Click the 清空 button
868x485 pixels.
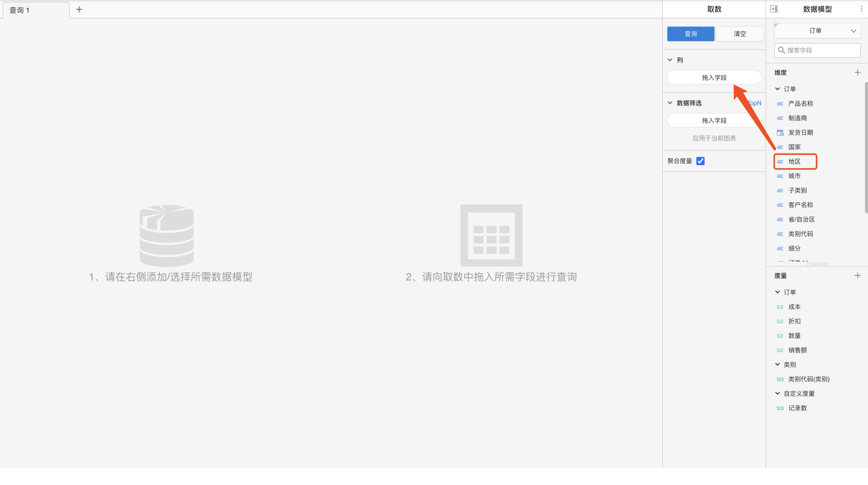(x=740, y=34)
